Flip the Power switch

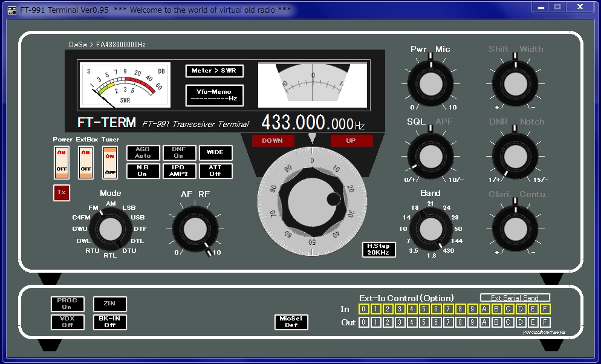[x=61, y=163]
